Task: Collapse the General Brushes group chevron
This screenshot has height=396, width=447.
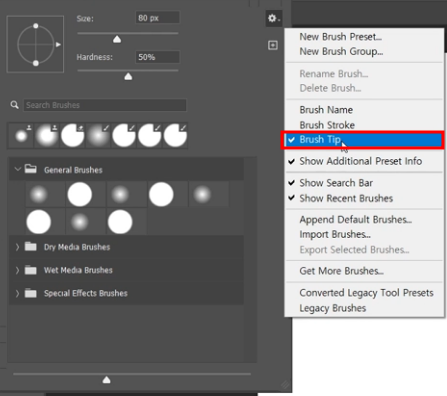Action: (18, 169)
